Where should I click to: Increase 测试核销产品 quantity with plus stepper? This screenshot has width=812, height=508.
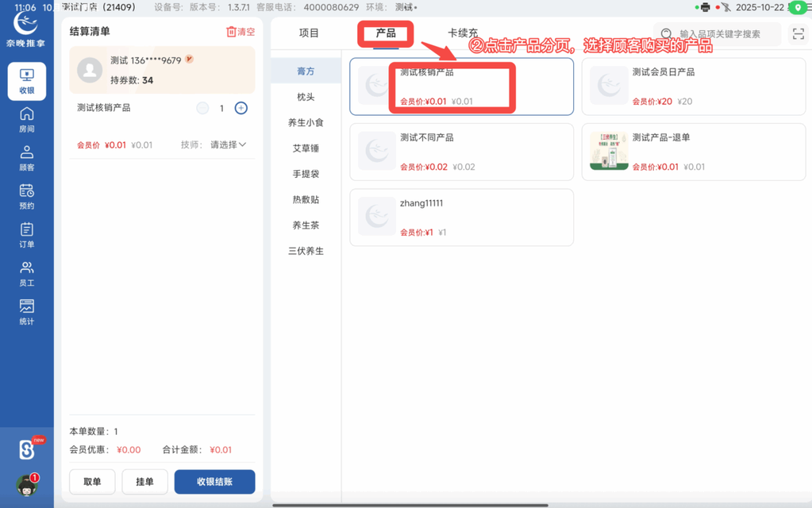(x=241, y=107)
